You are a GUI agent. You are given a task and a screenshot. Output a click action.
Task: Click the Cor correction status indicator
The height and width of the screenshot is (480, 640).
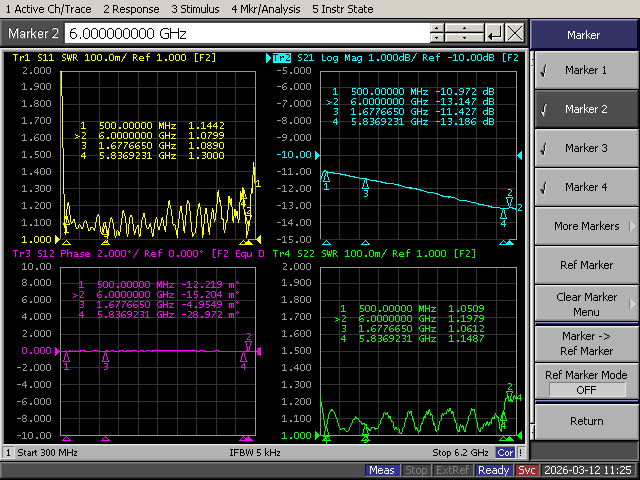(506, 453)
